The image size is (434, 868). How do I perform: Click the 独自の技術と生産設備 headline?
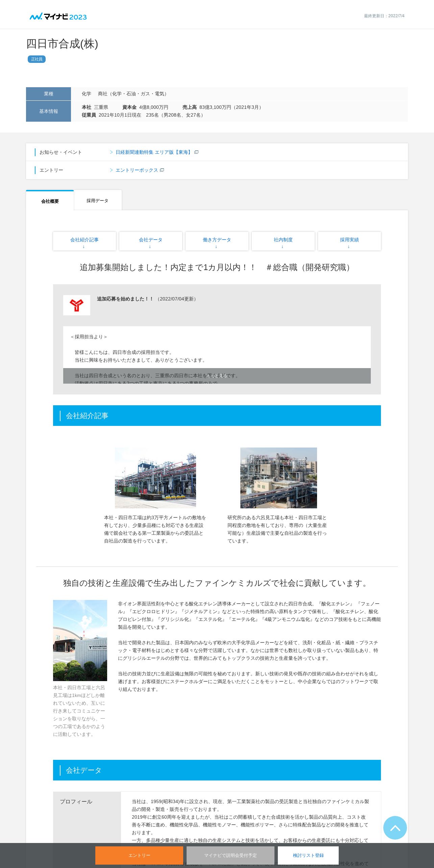(217, 583)
